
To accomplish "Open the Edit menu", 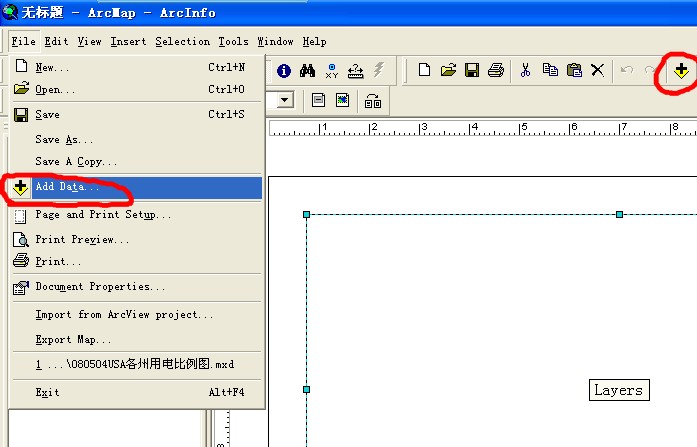I will coord(56,41).
